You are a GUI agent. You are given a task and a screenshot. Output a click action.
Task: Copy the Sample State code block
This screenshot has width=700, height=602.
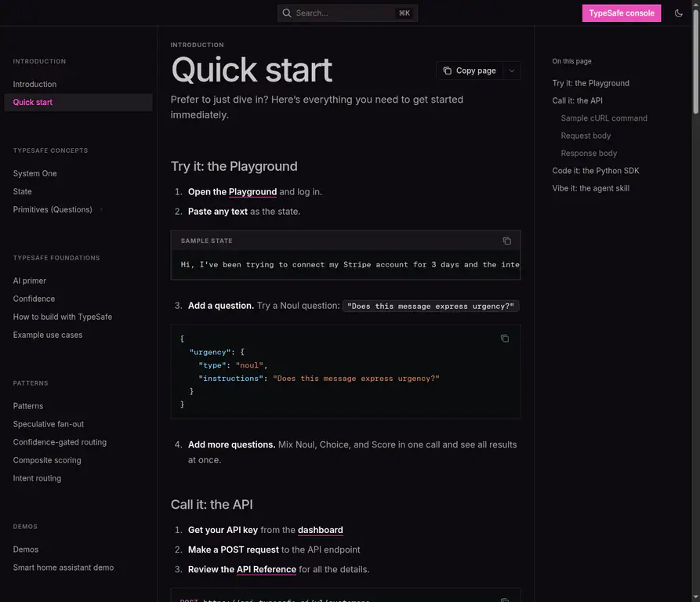click(x=506, y=241)
